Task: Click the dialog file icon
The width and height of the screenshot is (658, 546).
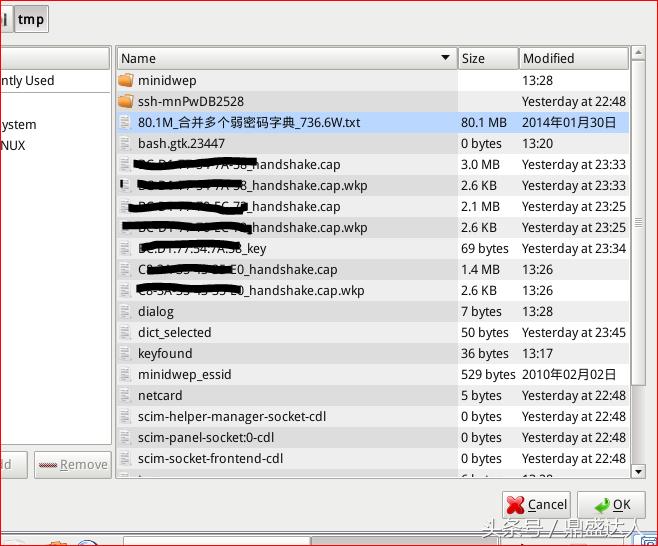Action: (x=125, y=311)
